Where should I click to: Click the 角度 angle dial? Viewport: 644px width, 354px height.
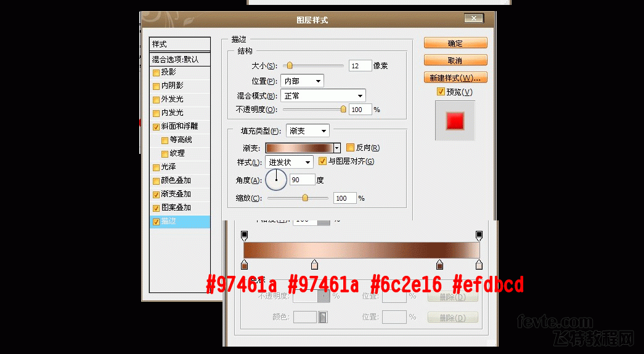pos(276,180)
